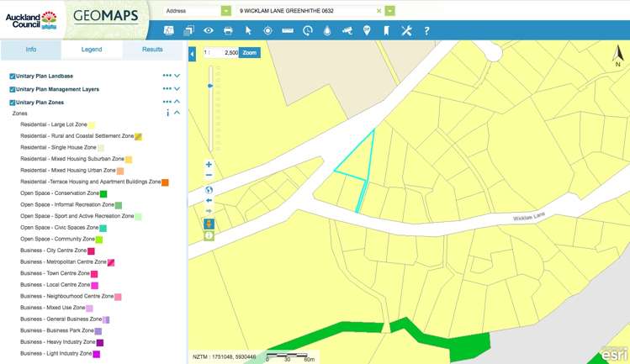Select 'Residential - Mixed Housing Urban Zone' text

tap(68, 171)
